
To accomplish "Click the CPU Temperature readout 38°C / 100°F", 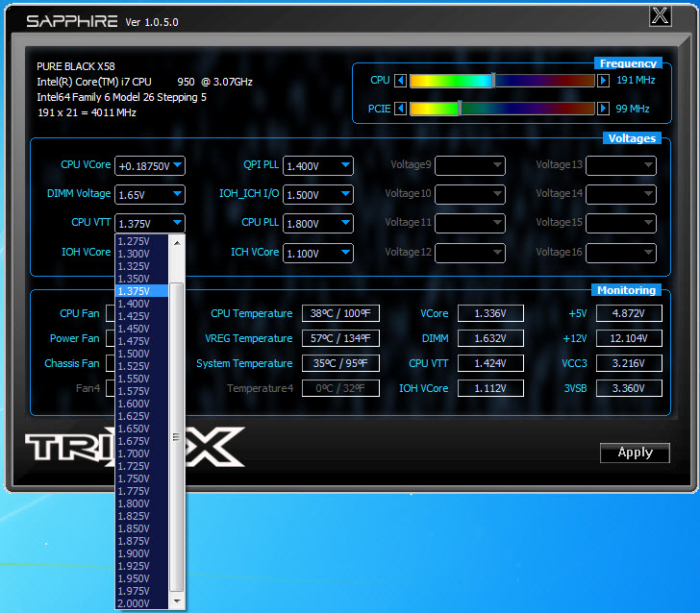I will (340, 313).
